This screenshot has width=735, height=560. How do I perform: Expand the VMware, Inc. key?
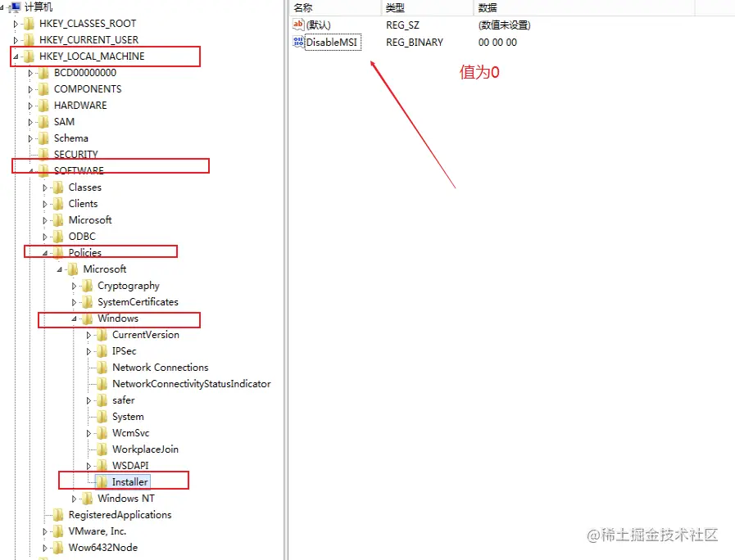click(45, 532)
